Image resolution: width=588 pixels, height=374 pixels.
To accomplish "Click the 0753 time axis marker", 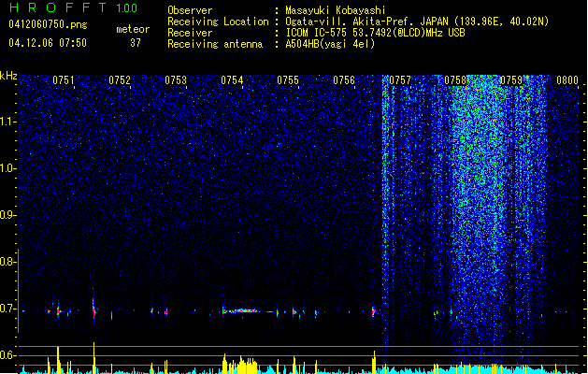I will (176, 80).
